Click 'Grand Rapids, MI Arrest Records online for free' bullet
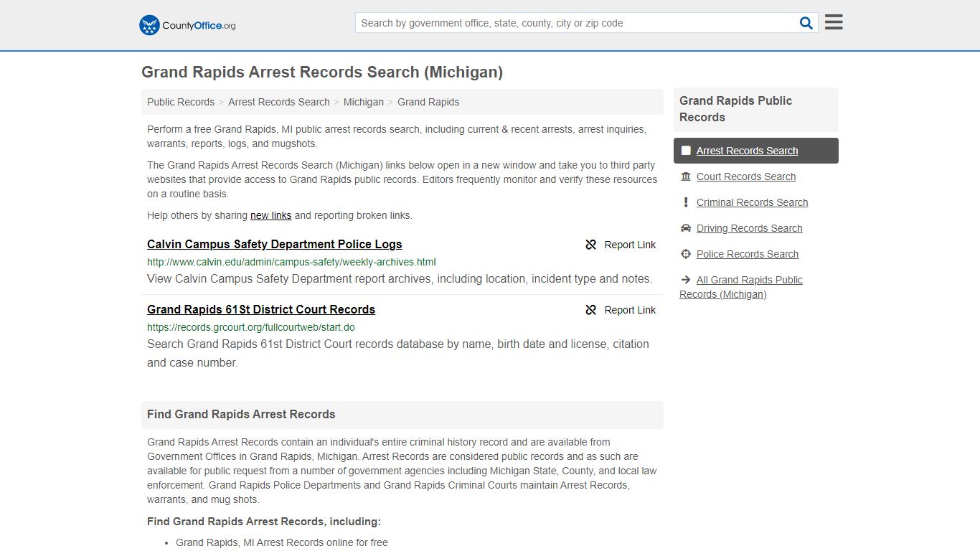Image resolution: width=980 pixels, height=551 pixels. 282,542
